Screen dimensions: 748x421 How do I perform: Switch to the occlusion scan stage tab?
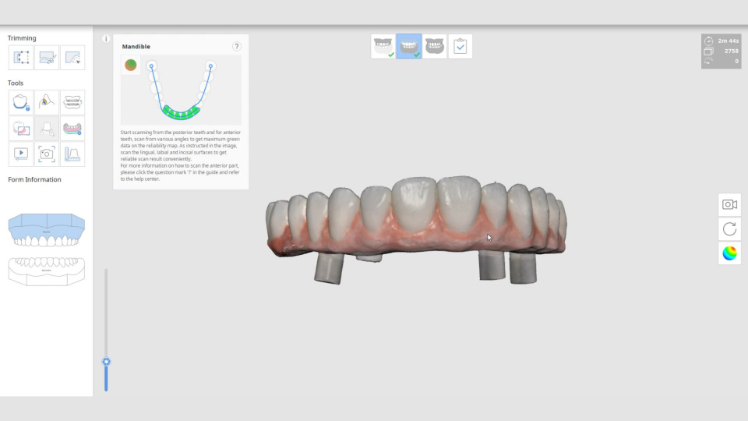pyautogui.click(x=435, y=46)
